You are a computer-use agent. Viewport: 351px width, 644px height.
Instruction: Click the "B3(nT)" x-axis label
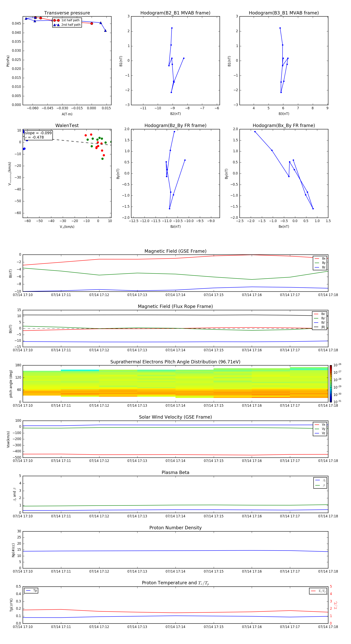tap(284, 114)
